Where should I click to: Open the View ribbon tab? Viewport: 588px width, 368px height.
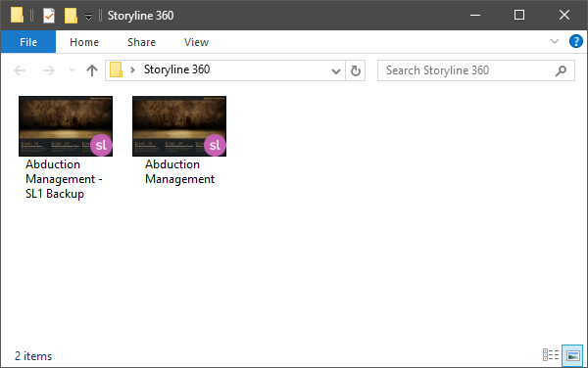(x=197, y=42)
